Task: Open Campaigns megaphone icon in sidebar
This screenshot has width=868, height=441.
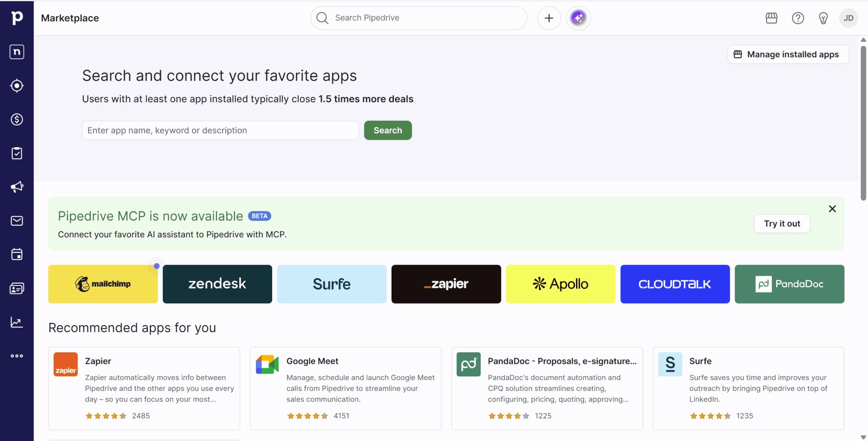Action: pyautogui.click(x=17, y=187)
